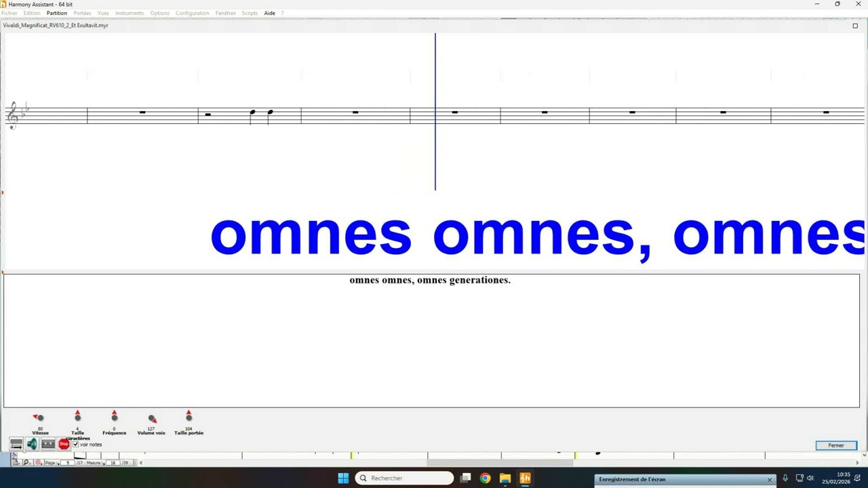Click the red target icon in status bar
This screenshot has height=488, width=868.
click(38, 462)
